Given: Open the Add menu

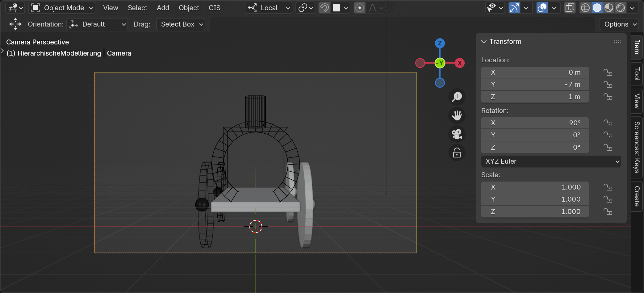Looking at the screenshot, I should pos(163,8).
